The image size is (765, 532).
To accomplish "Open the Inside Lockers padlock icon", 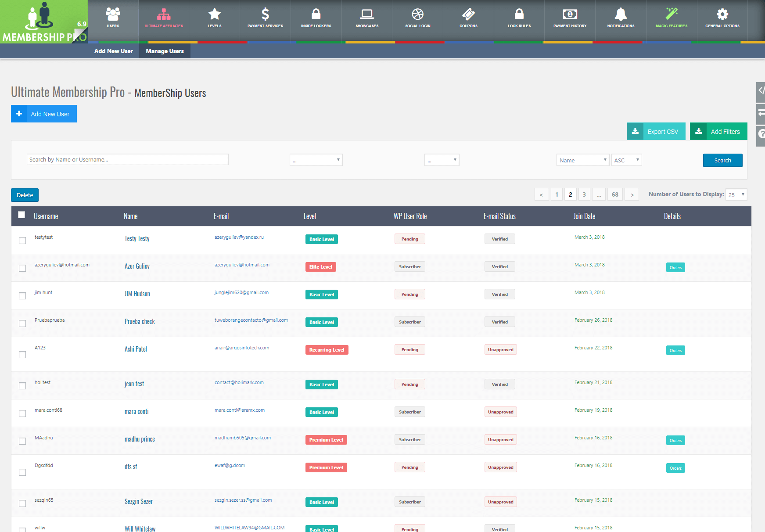I will [316, 14].
